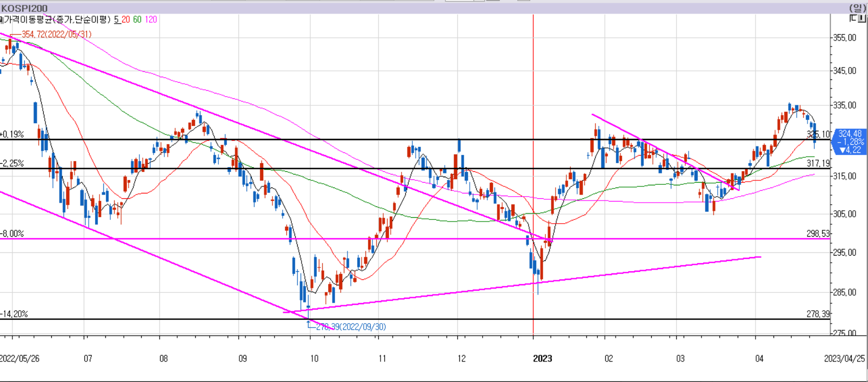The image size is (868, 382).
Task: Click the 298.53 magenta line label
Action: click(x=818, y=233)
